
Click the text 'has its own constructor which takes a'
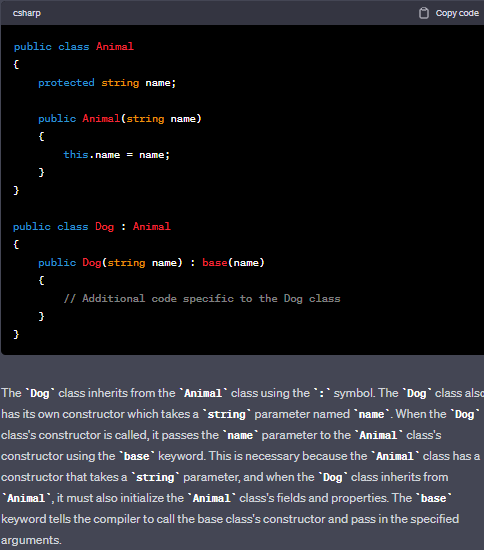coord(100,414)
